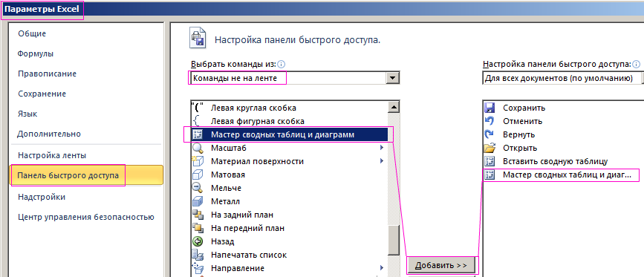The height and width of the screenshot is (277, 644).
Task: Open the Общие category
Action: click(x=32, y=33)
